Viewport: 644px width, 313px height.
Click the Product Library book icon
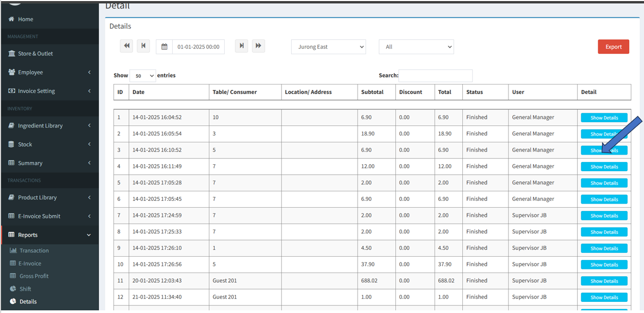(12, 197)
